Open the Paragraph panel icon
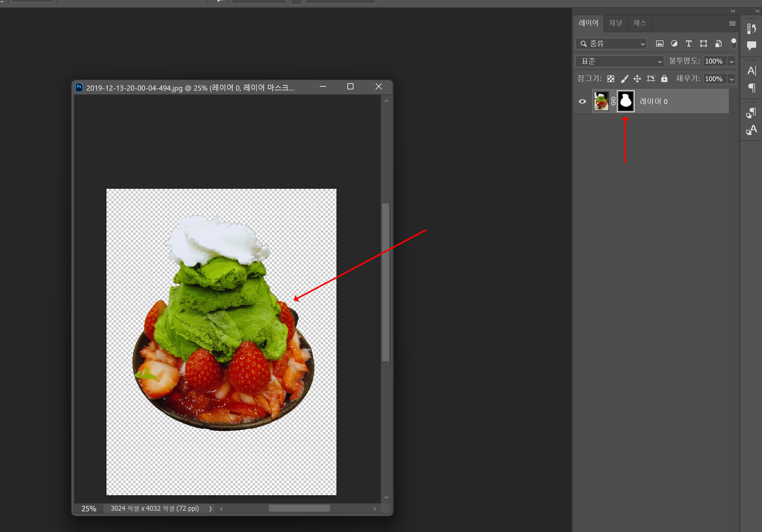This screenshot has width=762, height=532. [x=751, y=88]
